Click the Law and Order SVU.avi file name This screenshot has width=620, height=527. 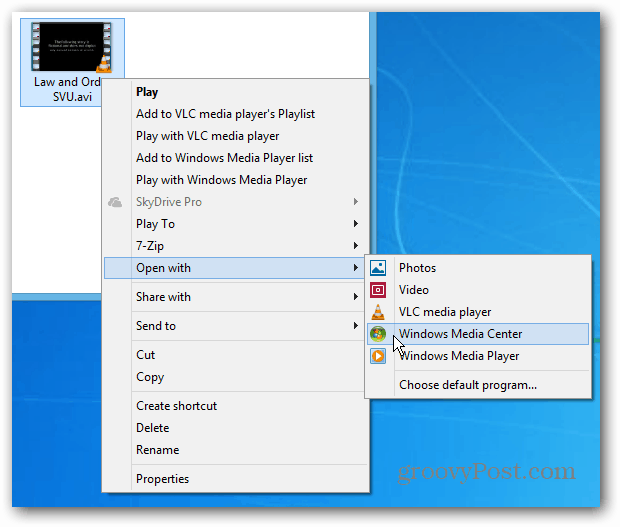(x=67, y=89)
